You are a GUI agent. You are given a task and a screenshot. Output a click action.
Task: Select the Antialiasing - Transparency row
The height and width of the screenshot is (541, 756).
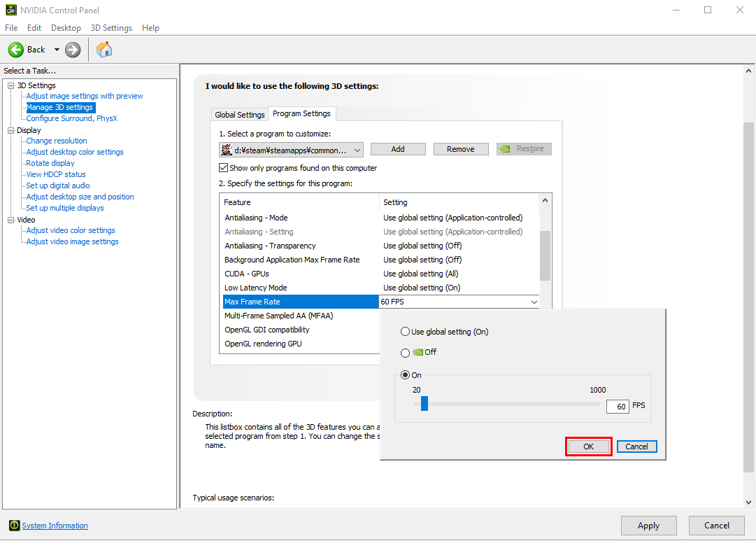pos(380,246)
